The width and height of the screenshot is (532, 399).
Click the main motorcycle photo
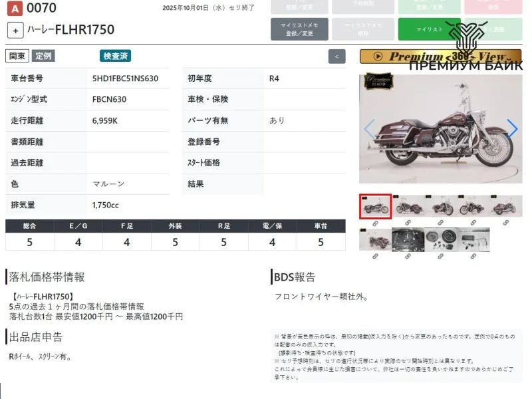click(x=440, y=128)
